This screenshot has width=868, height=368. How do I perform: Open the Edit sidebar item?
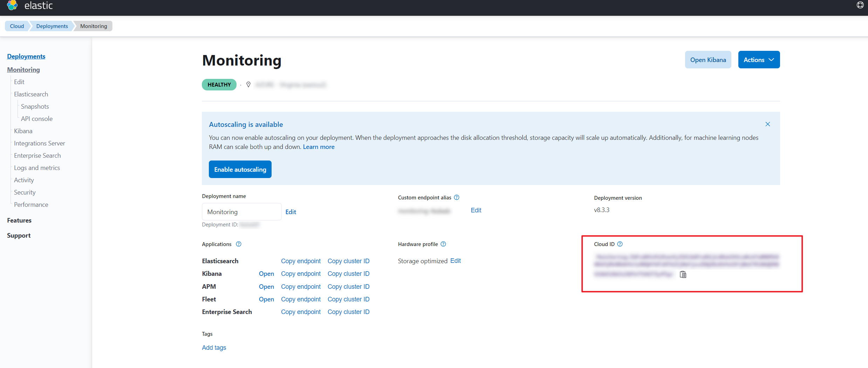click(19, 82)
